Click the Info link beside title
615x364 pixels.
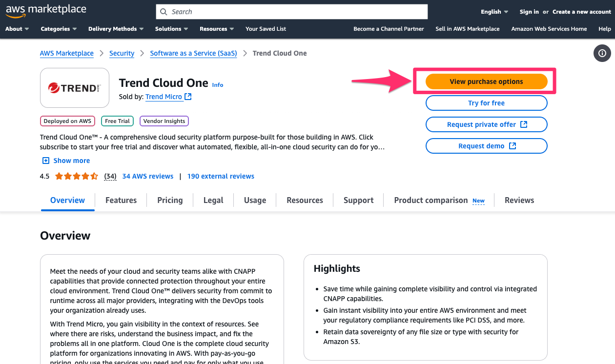click(x=218, y=85)
